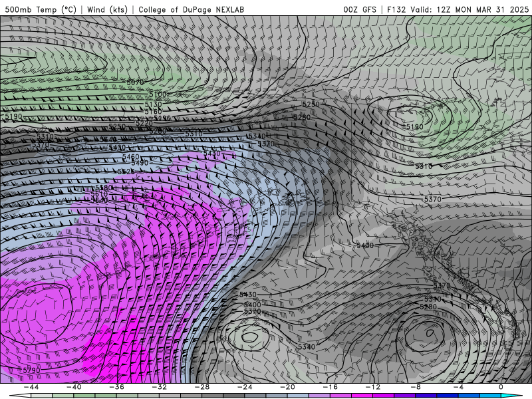Click the -44 temperature scale label
Image resolution: width=532 pixels, height=399 pixels.
point(31,387)
